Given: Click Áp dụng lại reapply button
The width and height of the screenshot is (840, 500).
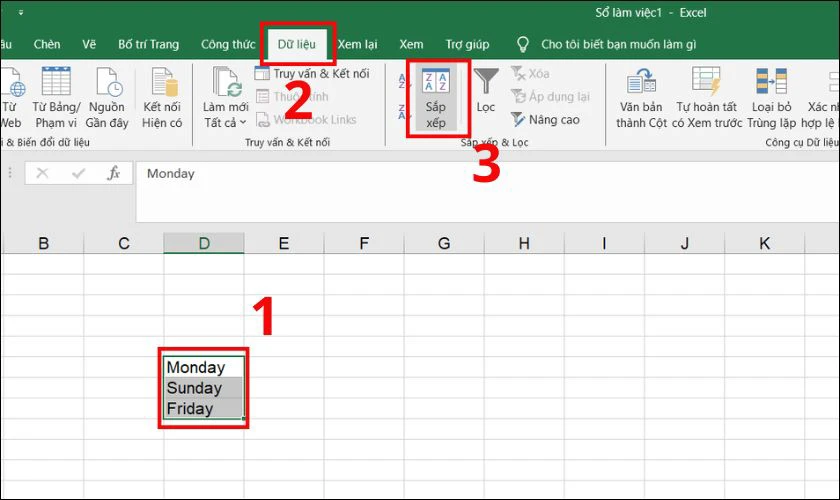Looking at the screenshot, I should [x=551, y=96].
